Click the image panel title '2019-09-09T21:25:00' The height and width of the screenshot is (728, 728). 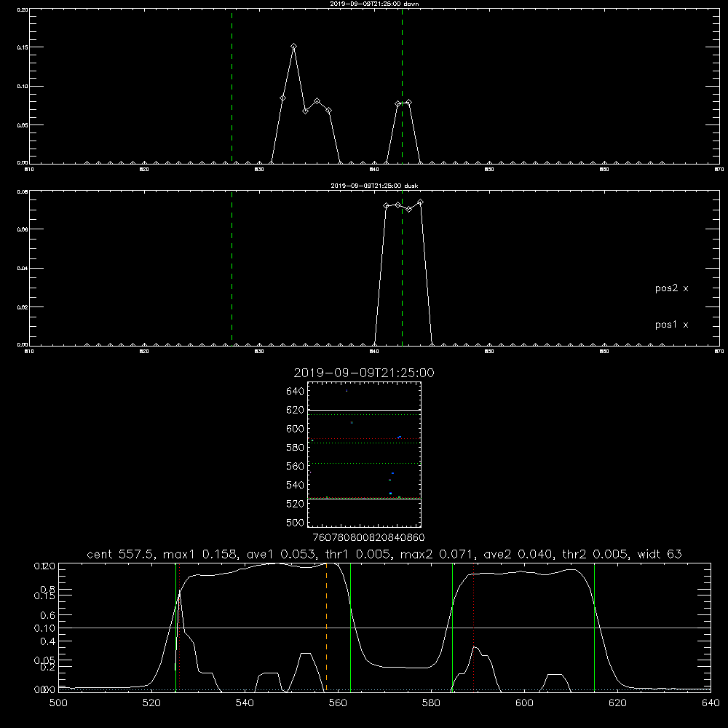(x=364, y=373)
